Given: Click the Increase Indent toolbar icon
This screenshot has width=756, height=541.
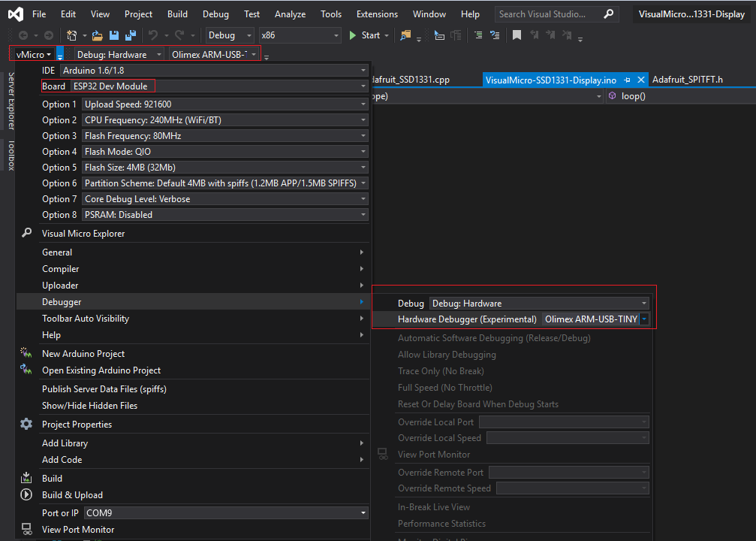Looking at the screenshot, I should click(x=477, y=35).
